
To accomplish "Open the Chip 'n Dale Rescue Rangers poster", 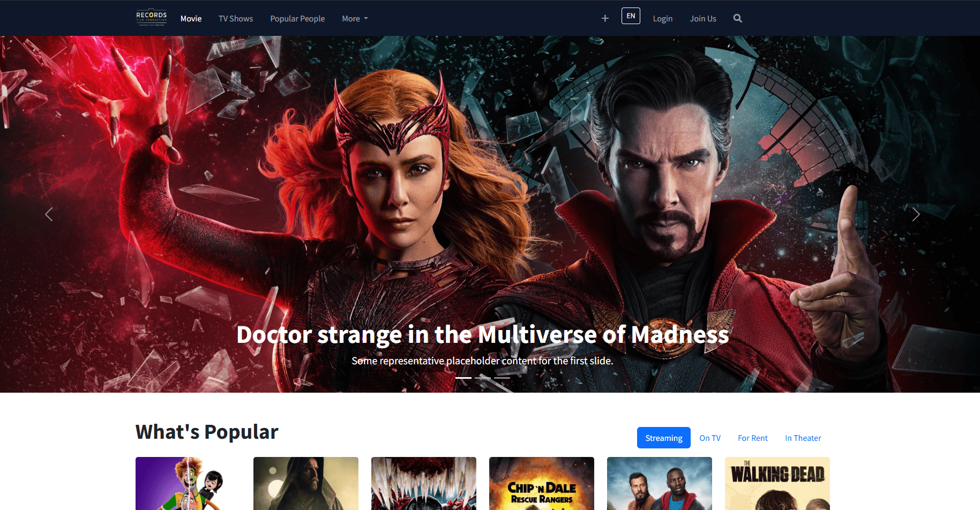I will pyautogui.click(x=541, y=484).
